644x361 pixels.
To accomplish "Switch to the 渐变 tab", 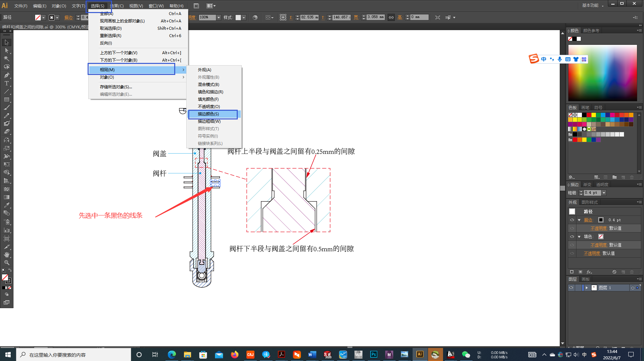I will pos(587,185).
